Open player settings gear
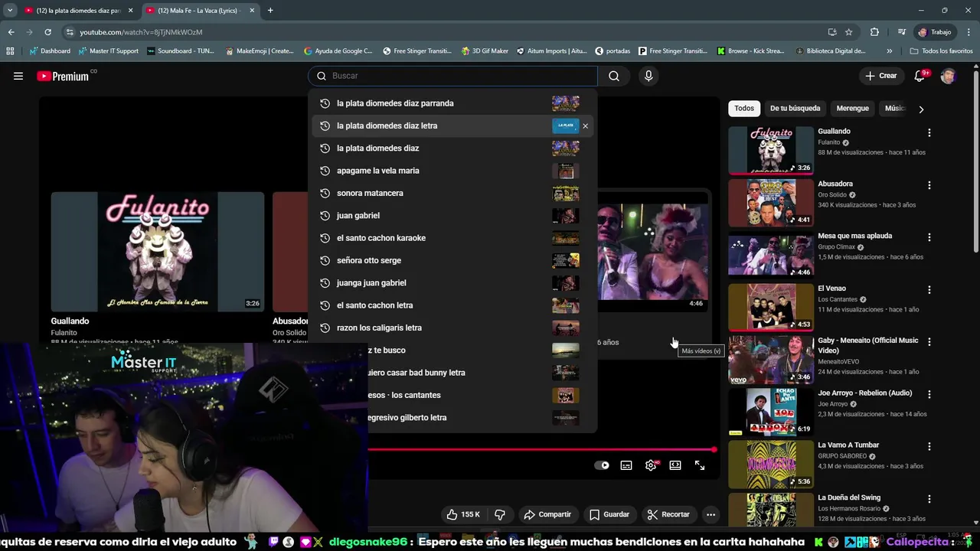The height and width of the screenshot is (551, 980). (x=651, y=465)
